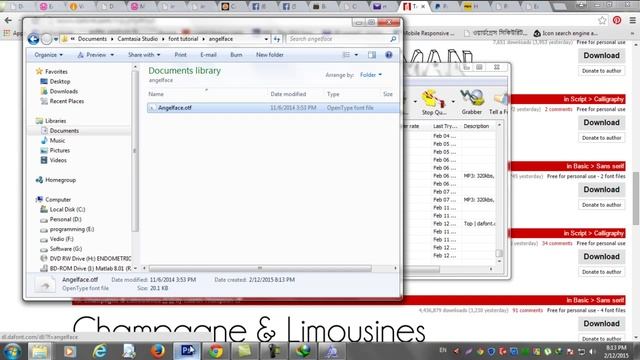Open the Organize menu
Screen dimensions: 640x360
pos(48,55)
